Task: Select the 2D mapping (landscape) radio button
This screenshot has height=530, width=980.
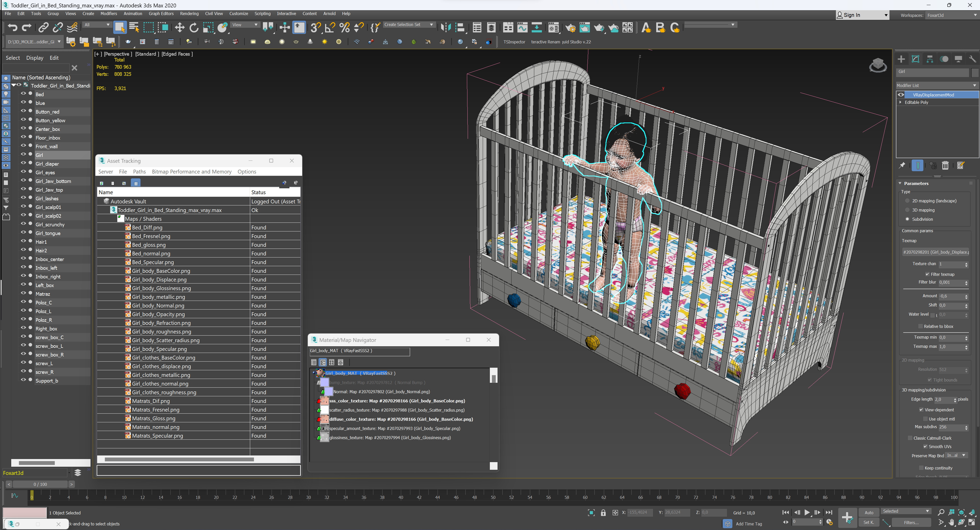Action: click(x=907, y=201)
